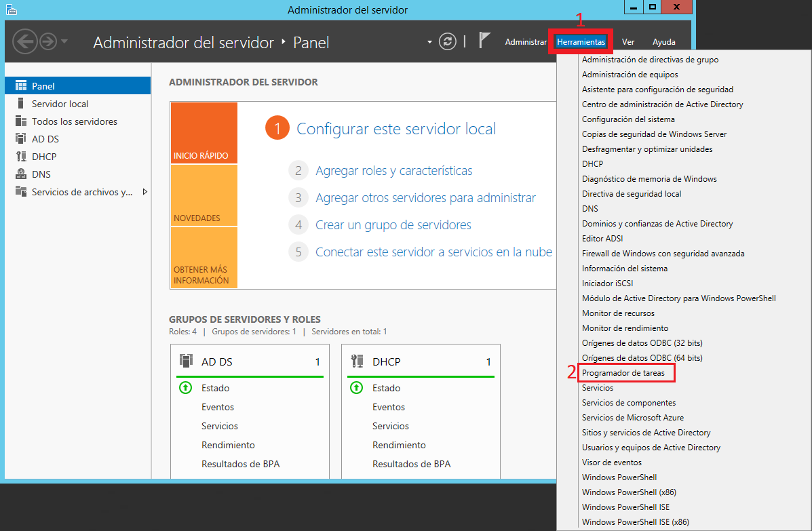Image resolution: width=812 pixels, height=531 pixels.
Task: Open the Herramientas menu
Action: (x=580, y=41)
